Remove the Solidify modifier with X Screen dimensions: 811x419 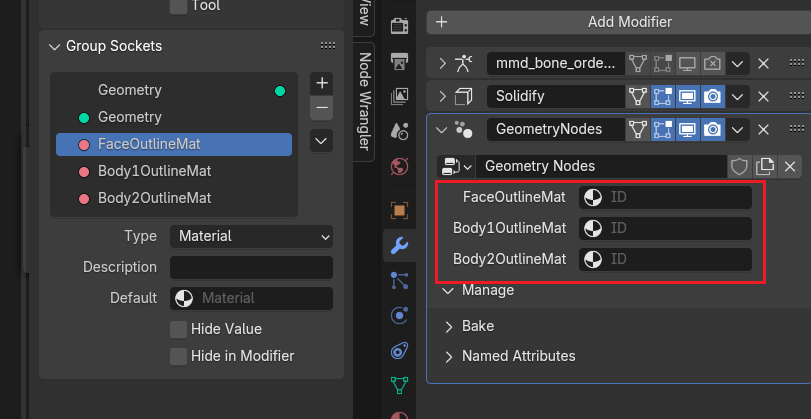(x=763, y=96)
